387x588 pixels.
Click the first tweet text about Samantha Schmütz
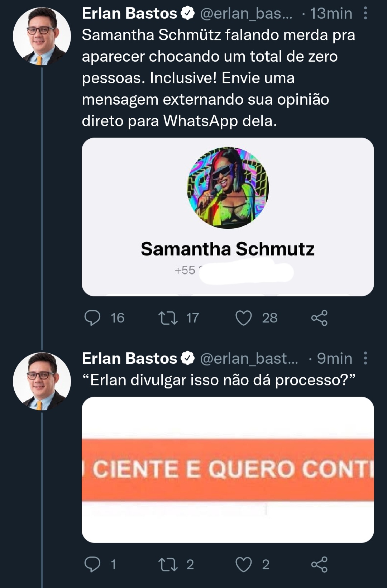[218, 78]
